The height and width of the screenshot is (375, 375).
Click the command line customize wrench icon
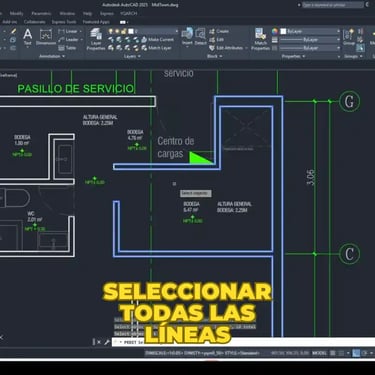(107, 342)
